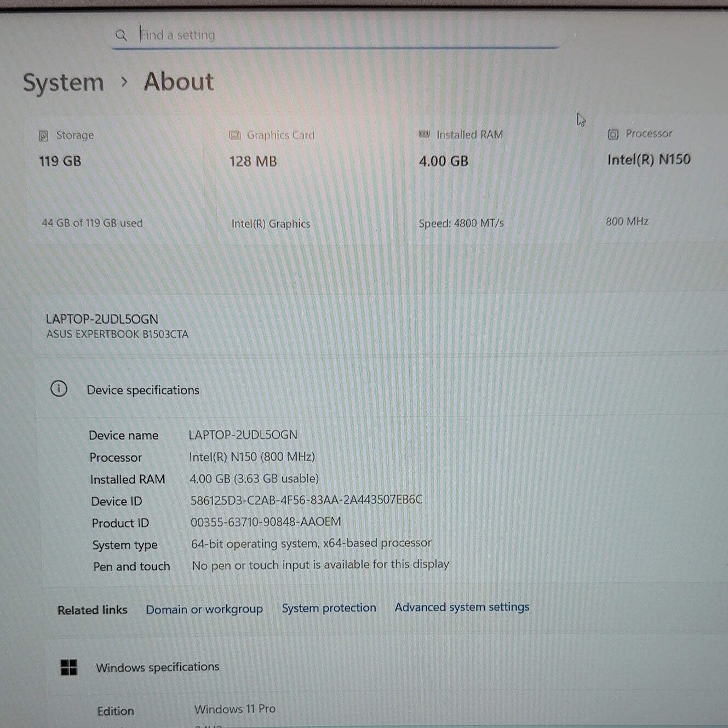
Task: Click the 800 MHz processor speed
Action: [x=627, y=221]
